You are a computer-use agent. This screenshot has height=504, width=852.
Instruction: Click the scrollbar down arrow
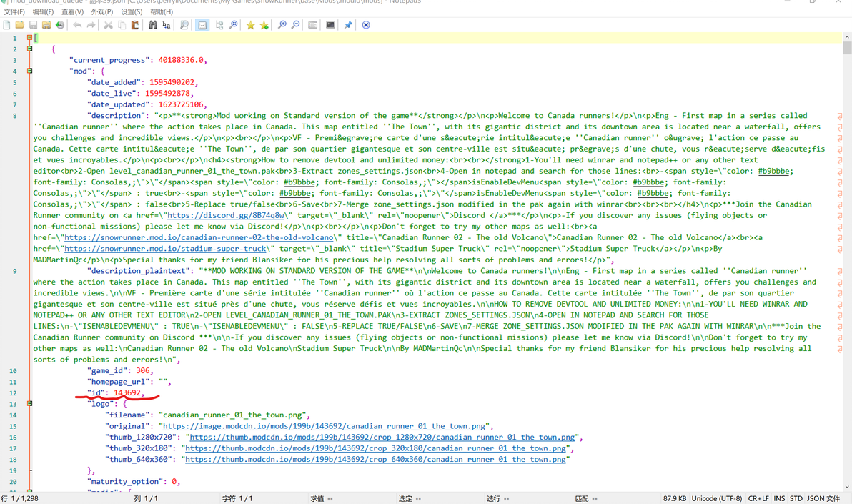(x=847, y=487)
